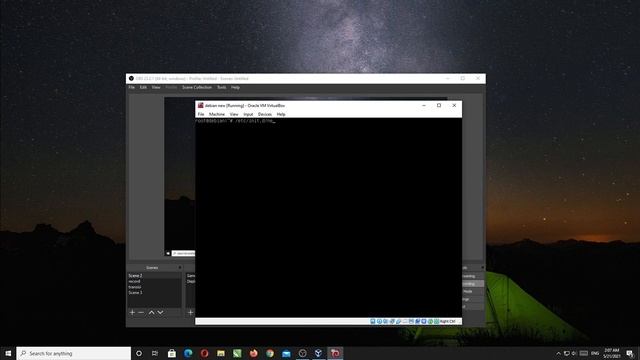This screenshot has width=640, height=360.
Task: Click the debian VM title bar icon
Action: pyautogui.click(x=200, y=105)
